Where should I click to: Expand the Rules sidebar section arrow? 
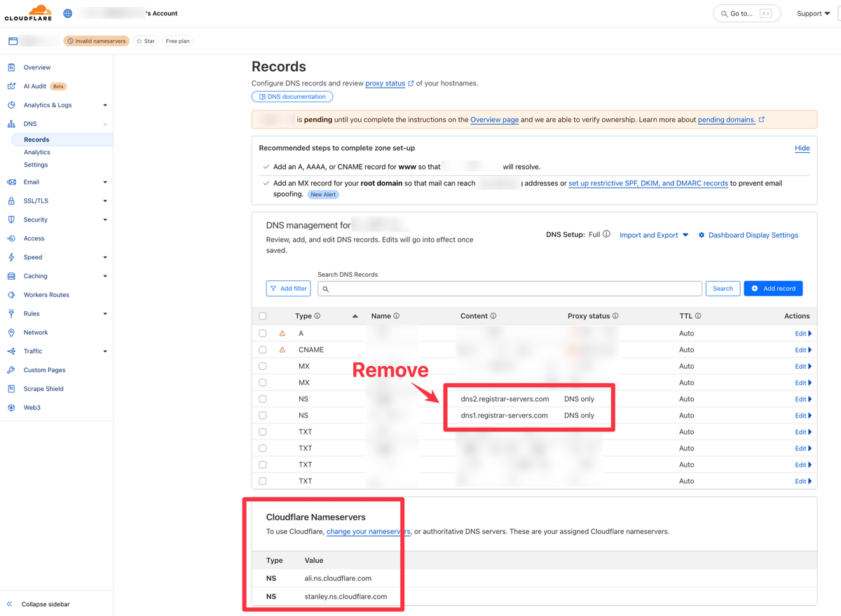click(x=105, y=314)
